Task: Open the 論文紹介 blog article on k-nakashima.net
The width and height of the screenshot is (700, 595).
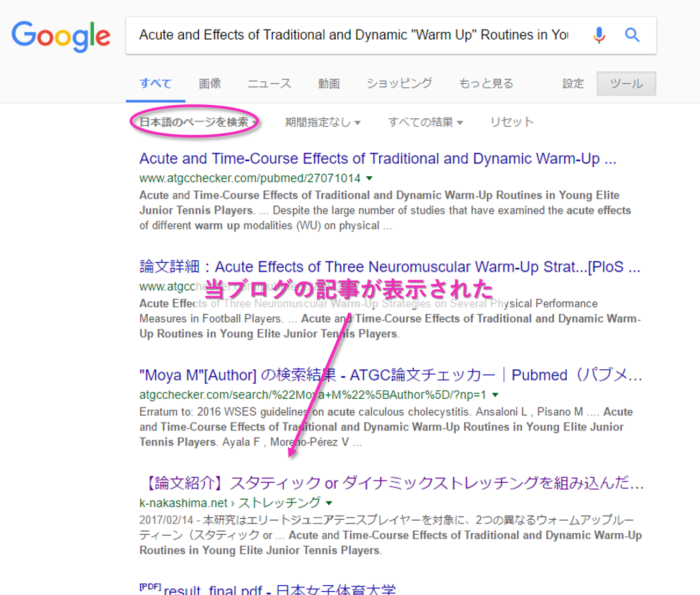Action: (x=391, y=483)
